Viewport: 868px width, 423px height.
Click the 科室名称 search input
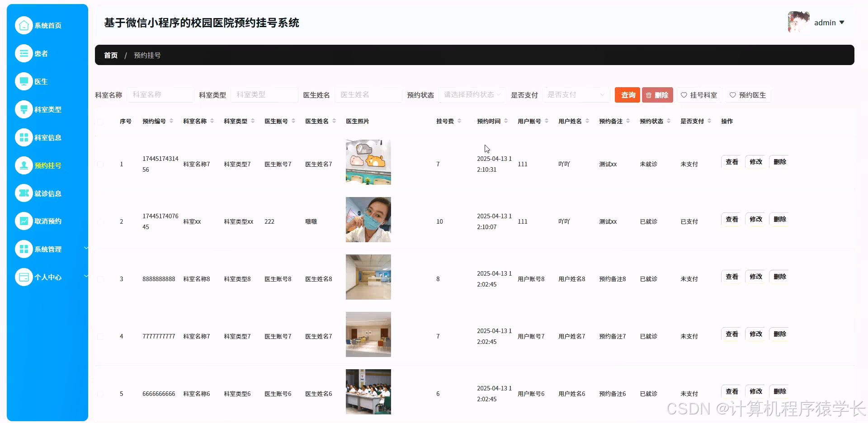[x=160, y=95]
